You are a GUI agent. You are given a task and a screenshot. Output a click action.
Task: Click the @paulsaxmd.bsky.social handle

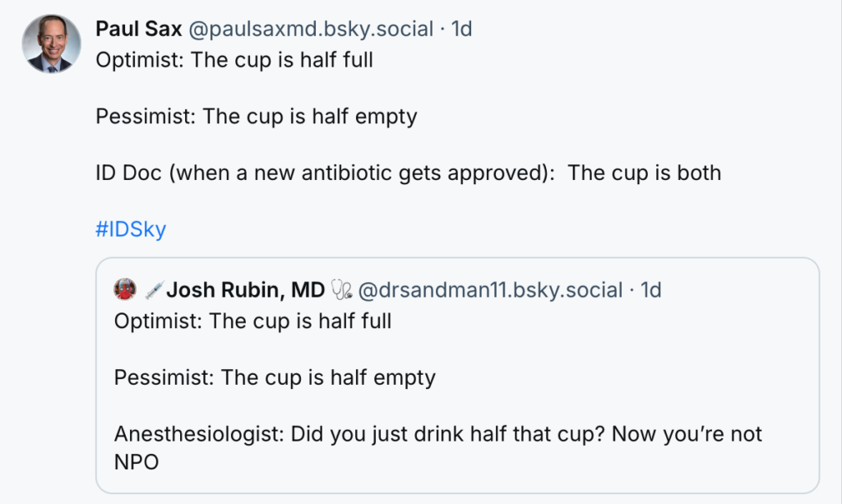tap(312, 30)
